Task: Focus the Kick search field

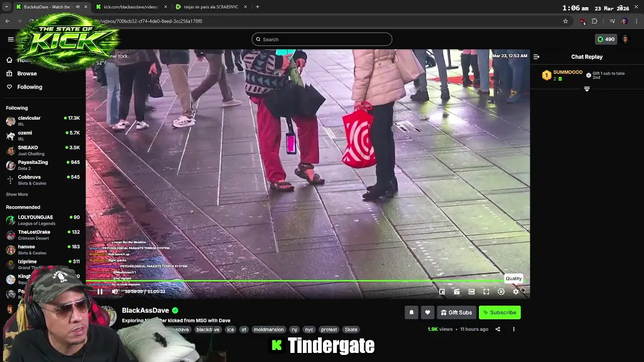Action: [322, 39]
